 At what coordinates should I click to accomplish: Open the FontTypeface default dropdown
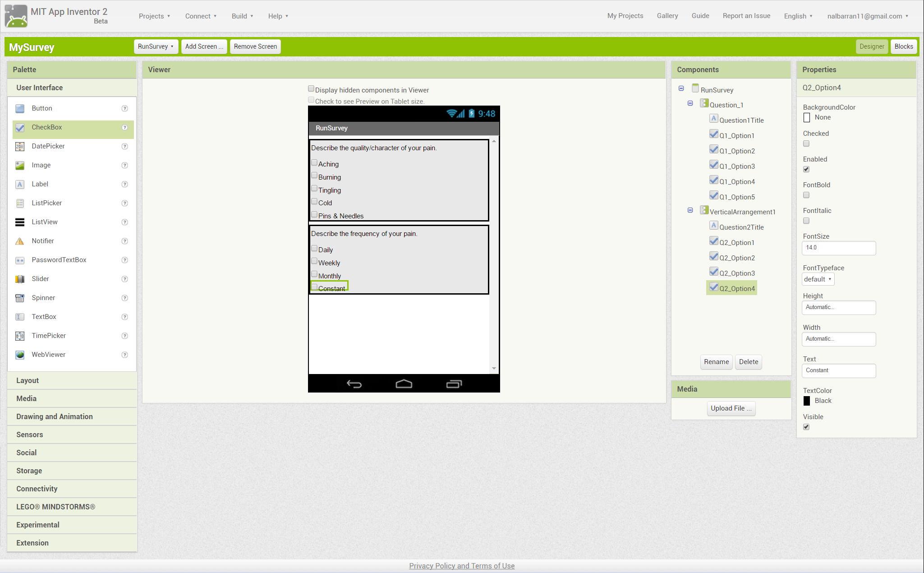(818, 279)
